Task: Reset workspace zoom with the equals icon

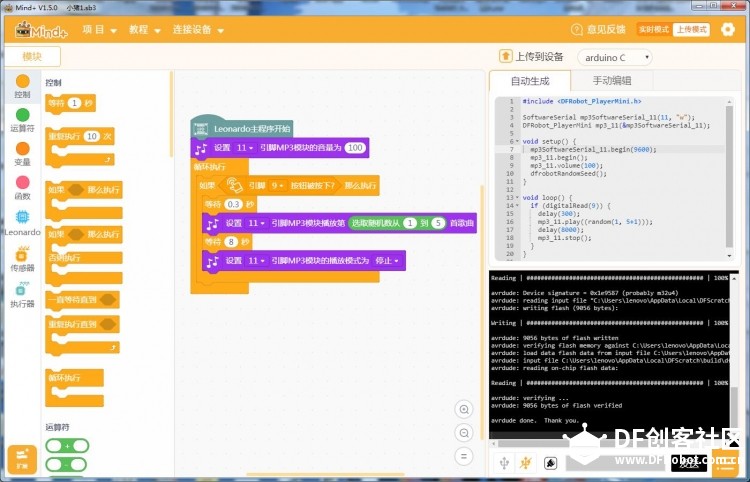Action: coord(463,456)
